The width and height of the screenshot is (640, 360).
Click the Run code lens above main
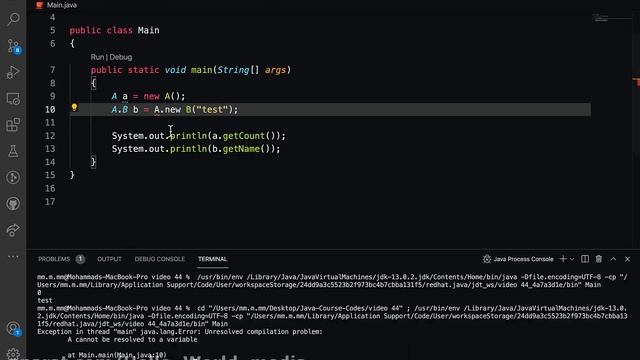tap(97, 57)
